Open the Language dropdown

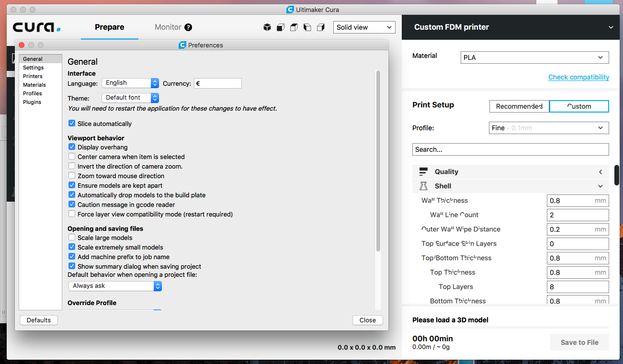[130, 83]
